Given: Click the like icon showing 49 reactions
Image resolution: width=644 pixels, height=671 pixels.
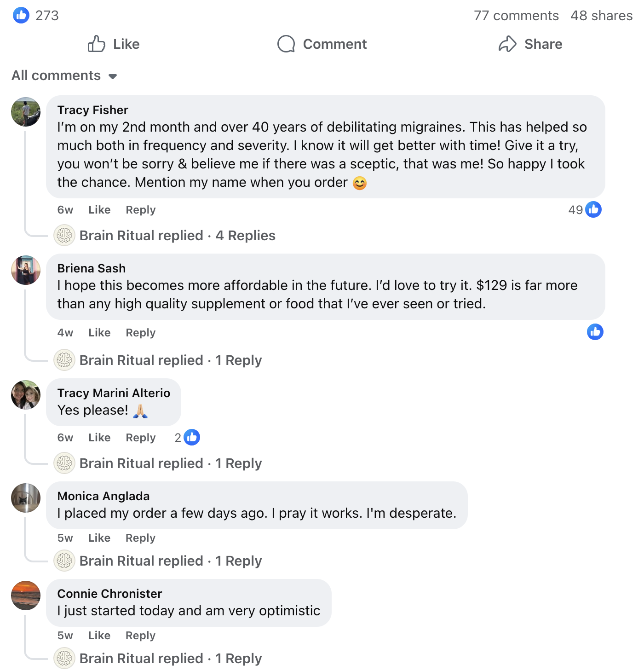Looking at the screenshot, I should tap(593, 209).
